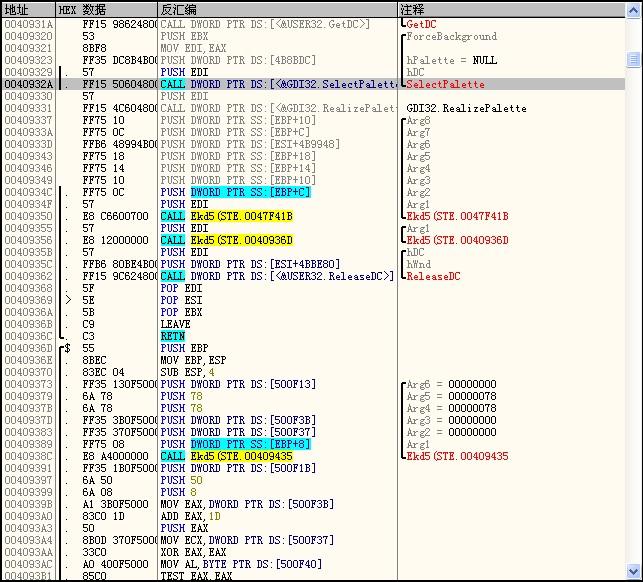643x582 pixels.
Task: Select the SUB ESP,4 instruction
Action: (186, 372)
